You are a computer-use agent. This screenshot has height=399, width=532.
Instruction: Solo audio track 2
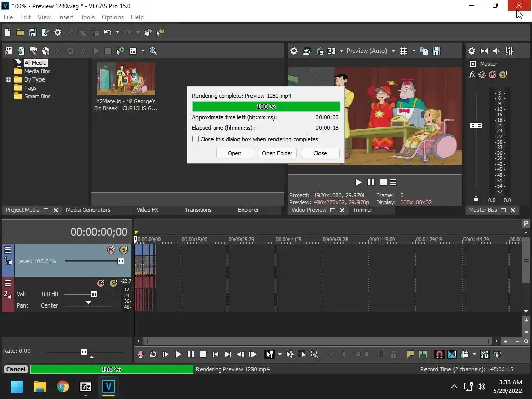point(113,283)
